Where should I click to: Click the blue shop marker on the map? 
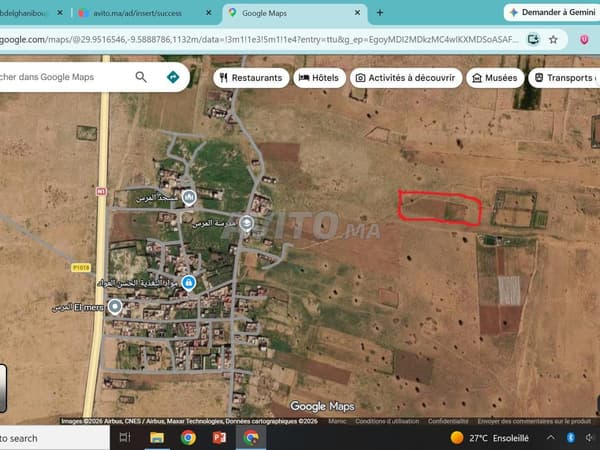pos(188,283)
